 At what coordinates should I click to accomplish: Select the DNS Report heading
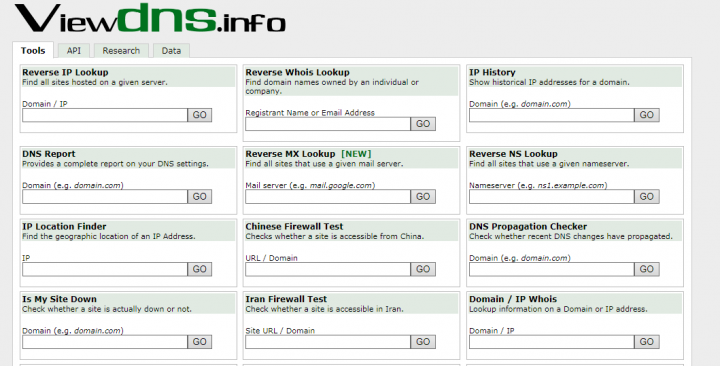click(x=49, y=154)
